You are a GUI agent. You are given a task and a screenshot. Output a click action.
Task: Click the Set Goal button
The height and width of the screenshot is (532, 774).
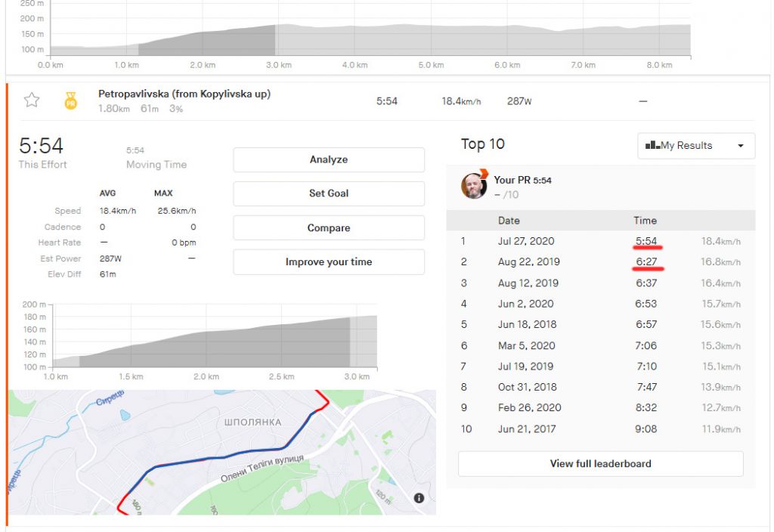(x=329, y=193)
